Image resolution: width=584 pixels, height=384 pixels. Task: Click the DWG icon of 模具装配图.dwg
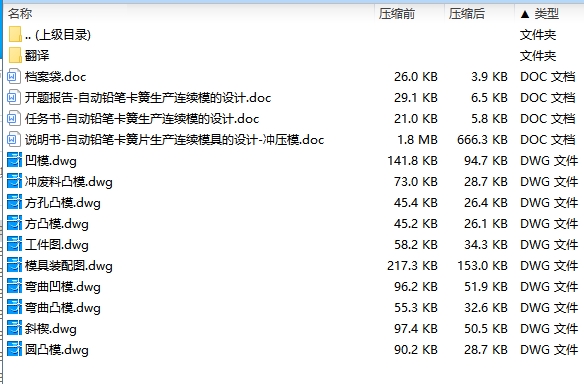click(15, 266)
